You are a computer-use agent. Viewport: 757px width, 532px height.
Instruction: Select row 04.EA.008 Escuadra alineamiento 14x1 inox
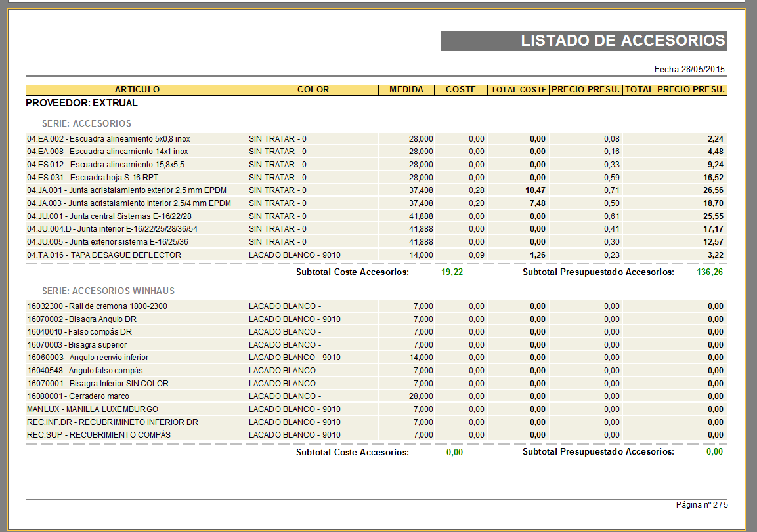(x=376, y=152)
